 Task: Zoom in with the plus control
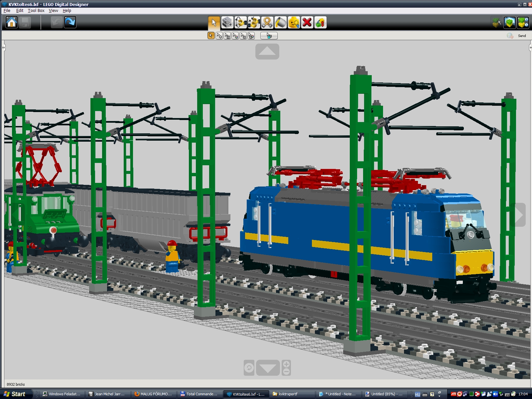(x=286, y=364)
